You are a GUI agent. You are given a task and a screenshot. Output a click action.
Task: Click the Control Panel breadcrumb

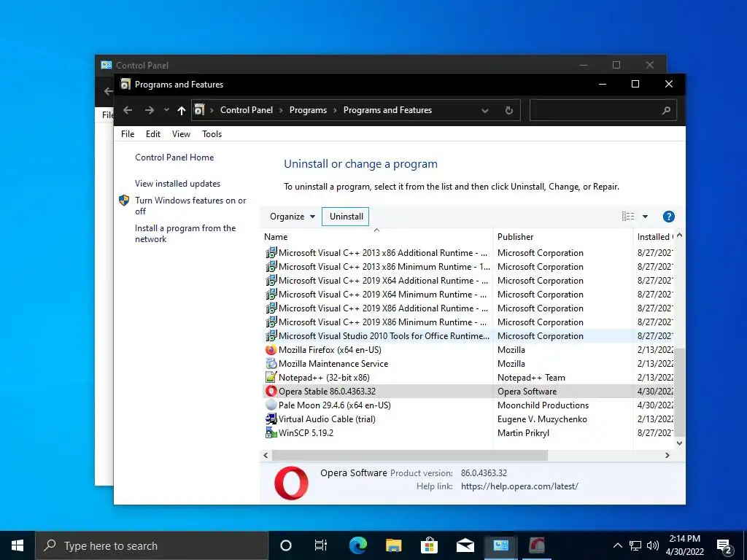pyautogui.click(x=247, y=110)
